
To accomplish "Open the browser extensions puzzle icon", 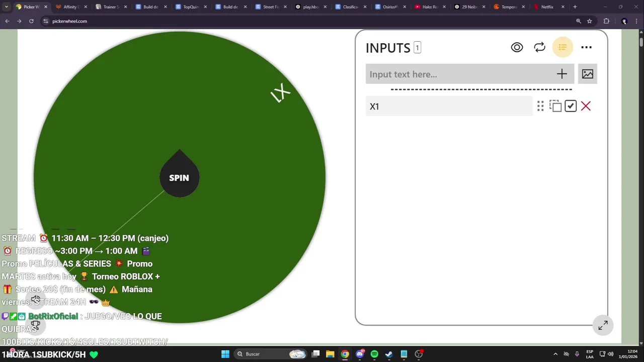I will 606,21.
